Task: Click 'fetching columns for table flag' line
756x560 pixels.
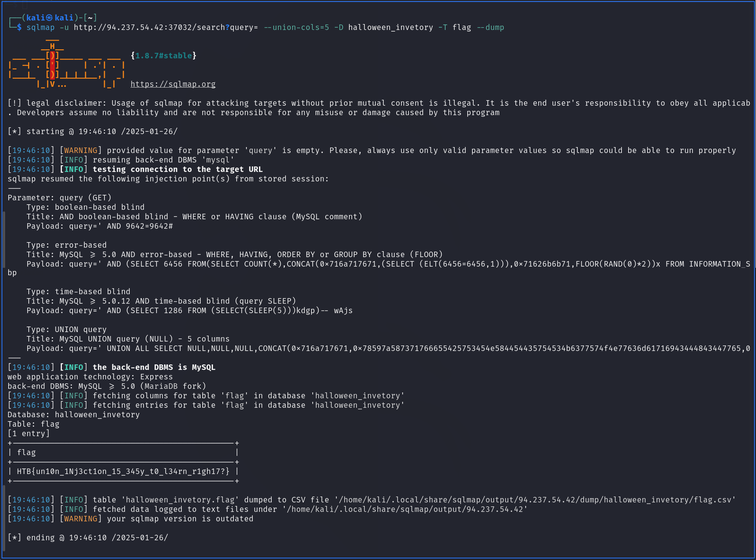Action: (206, 396)
